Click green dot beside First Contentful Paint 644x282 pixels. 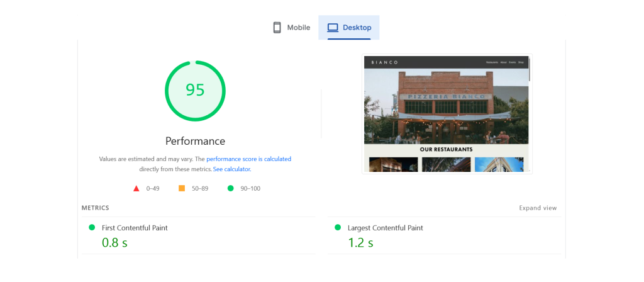point(92,228)
